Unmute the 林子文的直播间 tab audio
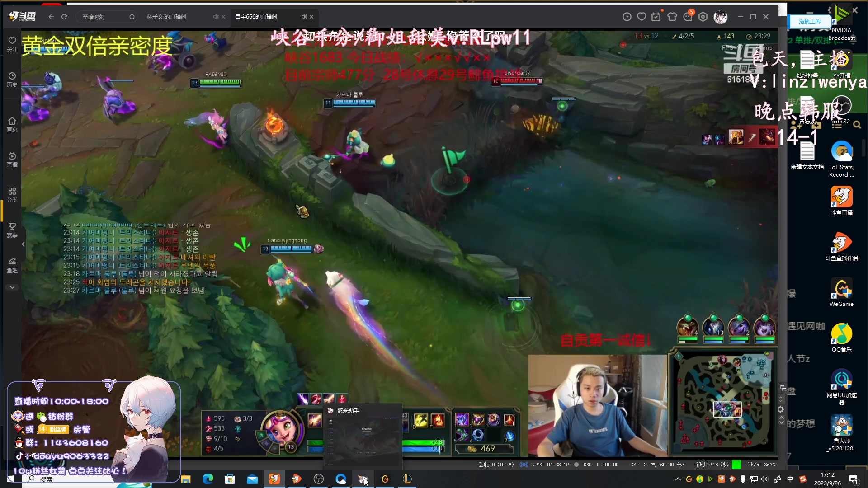Image resolution: width=868 pixels, height=488 pixels. (x=216, y=17)
